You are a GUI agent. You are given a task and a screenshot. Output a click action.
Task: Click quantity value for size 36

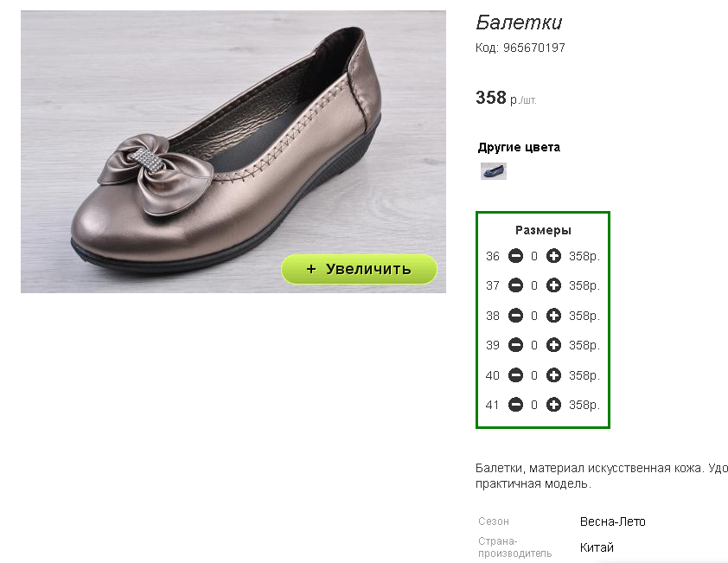534,256
